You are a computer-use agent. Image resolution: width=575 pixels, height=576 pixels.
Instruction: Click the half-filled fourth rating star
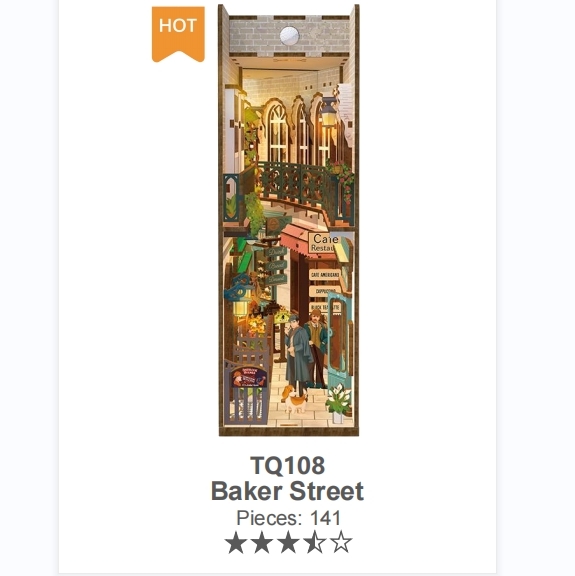click(315, 542)
